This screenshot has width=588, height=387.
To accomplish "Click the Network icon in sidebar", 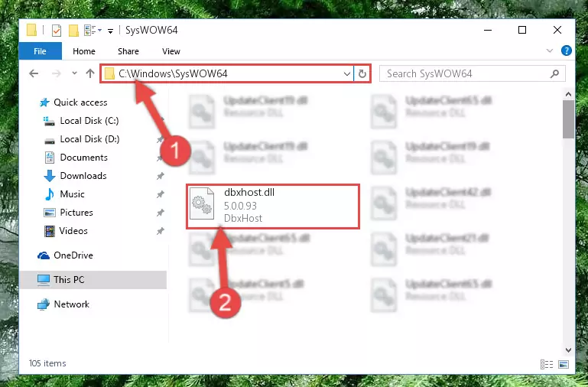I will tap(44, 304).
